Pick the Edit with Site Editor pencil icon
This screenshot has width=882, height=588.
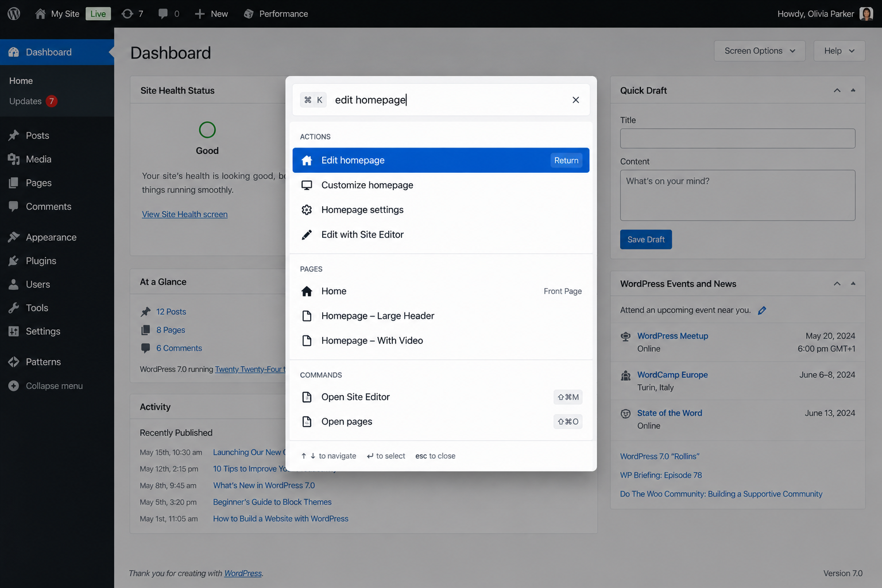[x=307, y=234]
